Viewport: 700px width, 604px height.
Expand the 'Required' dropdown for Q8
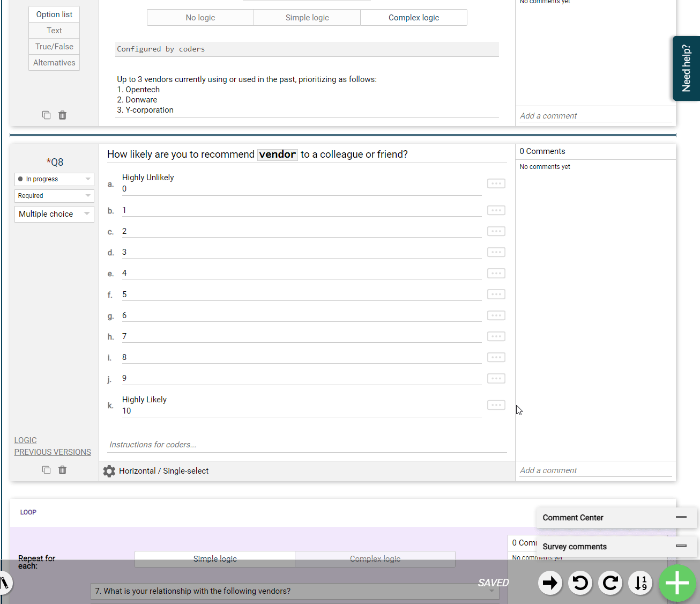pyautogui.click(x=54, y=196)
